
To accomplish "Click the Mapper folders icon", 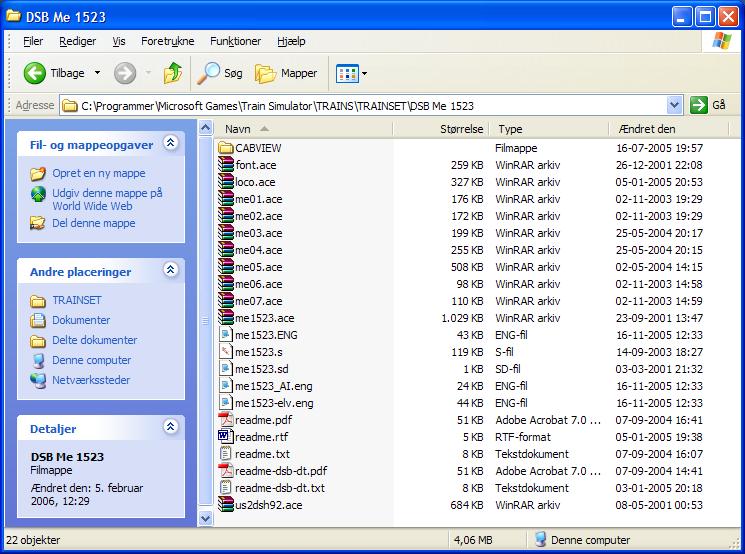I will tap(265, 74).
